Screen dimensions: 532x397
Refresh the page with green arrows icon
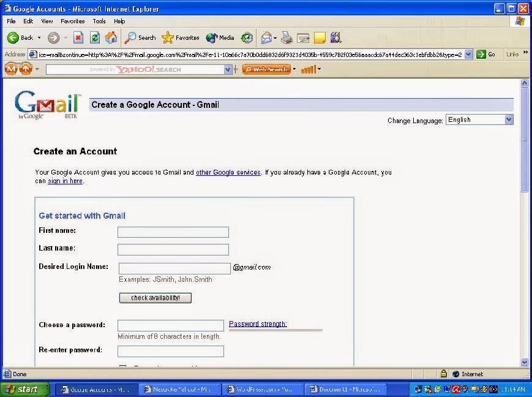click(95, 38)
